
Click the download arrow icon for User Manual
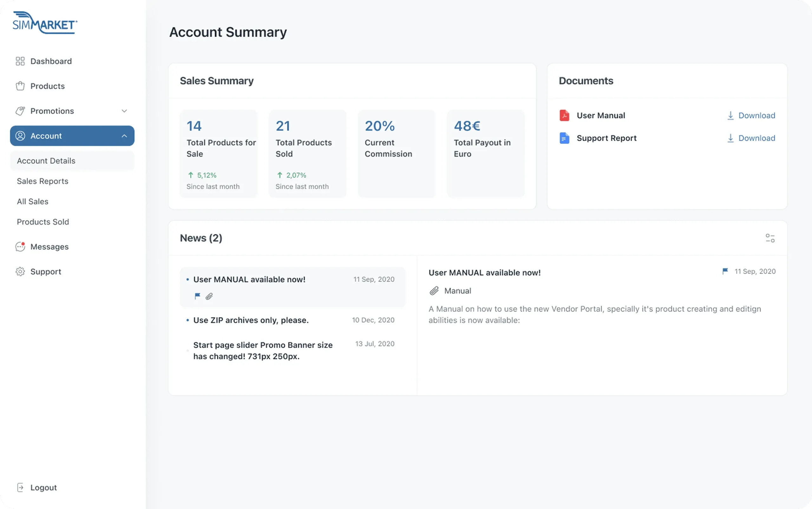[730, 115]
